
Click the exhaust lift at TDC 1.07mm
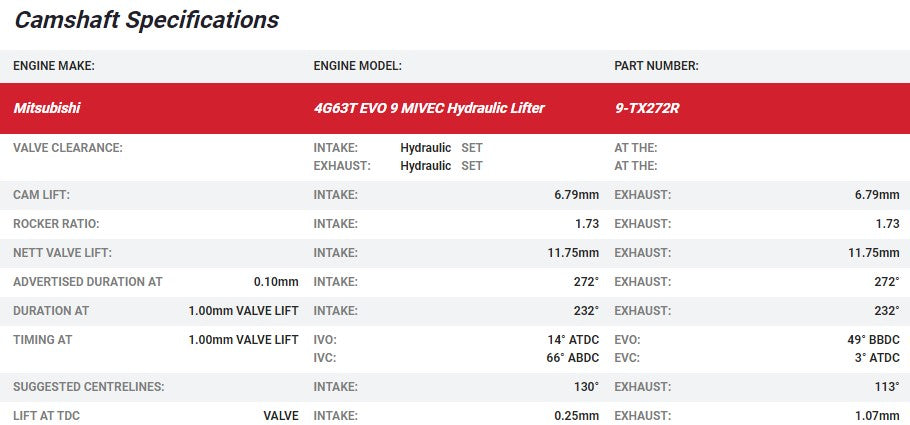point(877,415)
